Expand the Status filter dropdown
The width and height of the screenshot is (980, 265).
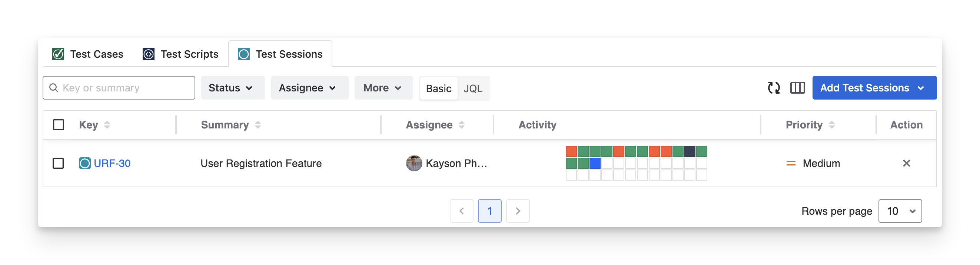pyautogui.click(x=230, y=88)
